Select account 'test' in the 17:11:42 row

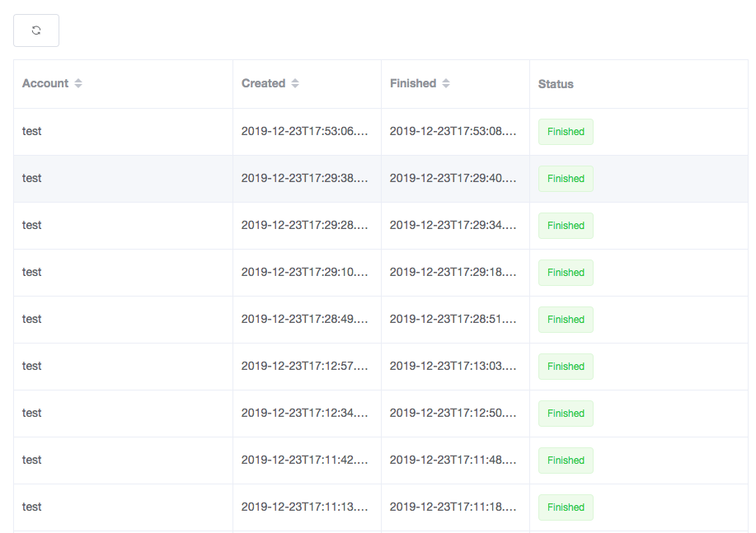32,461
